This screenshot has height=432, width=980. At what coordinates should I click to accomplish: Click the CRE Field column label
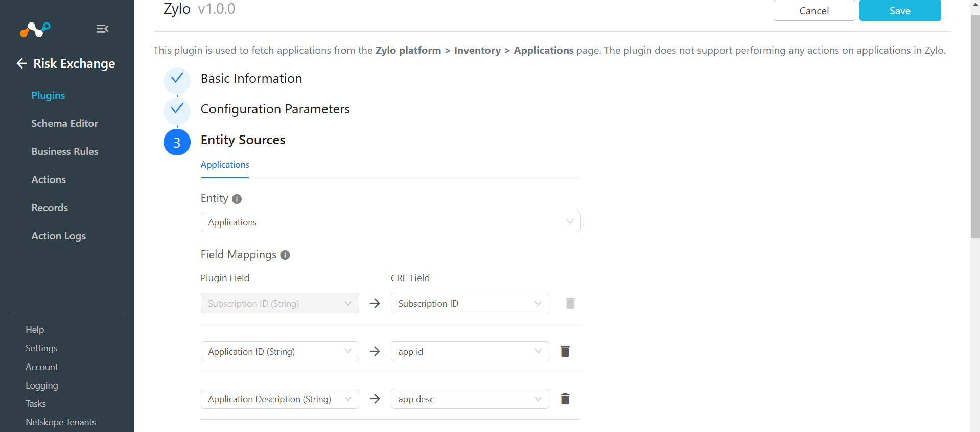pyautogui.click(x=410, y=278)
